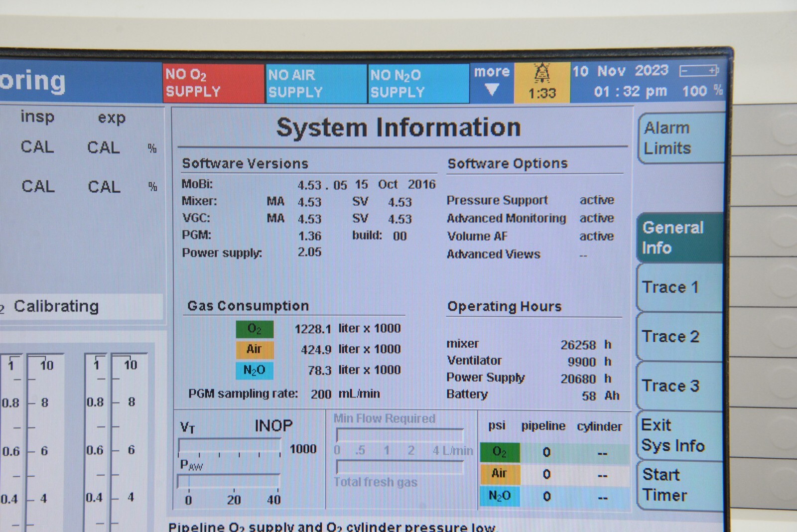Viewport: 797px width, 532px height.
Task: Click the alarm silence bell icon
Action: coord(542,74)
